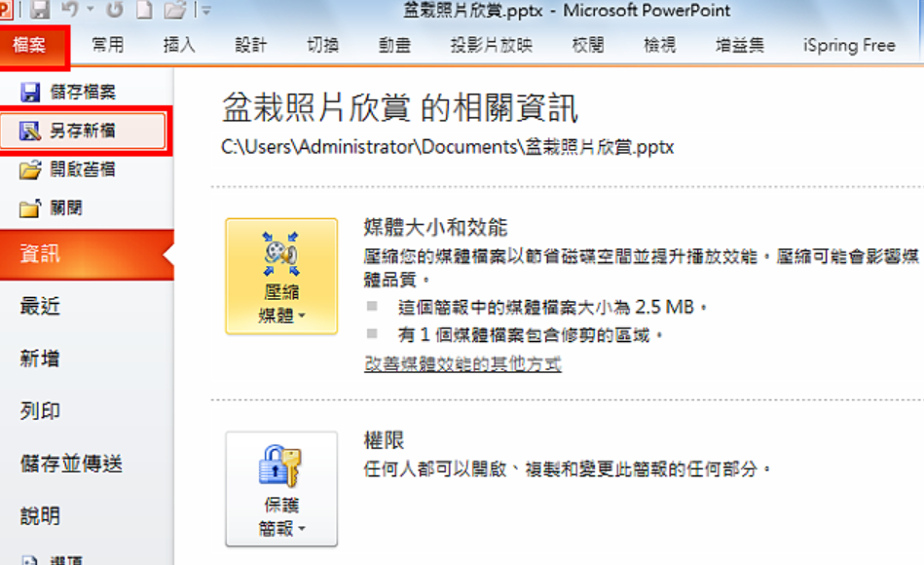Click the text 有 1 個媒體檔案包含修剪的區域
The height and width of the screenshot is (565, 924).
click(x=531, y=335)
